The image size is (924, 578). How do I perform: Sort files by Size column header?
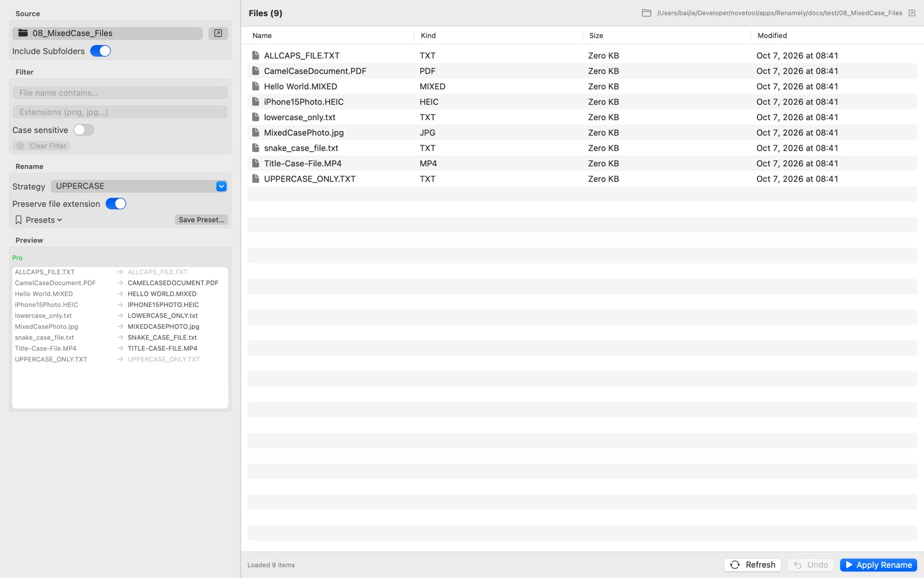click(x=596, y=35)
